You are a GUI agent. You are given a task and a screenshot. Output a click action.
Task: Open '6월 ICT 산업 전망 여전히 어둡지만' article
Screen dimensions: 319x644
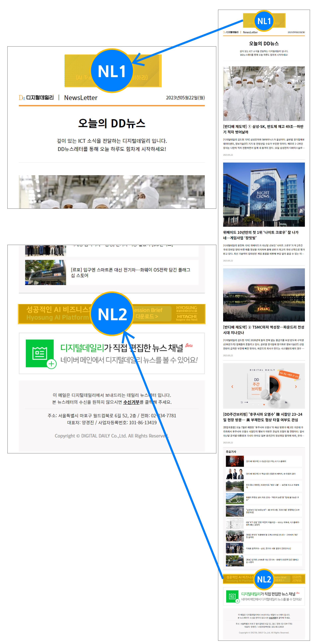272,523
